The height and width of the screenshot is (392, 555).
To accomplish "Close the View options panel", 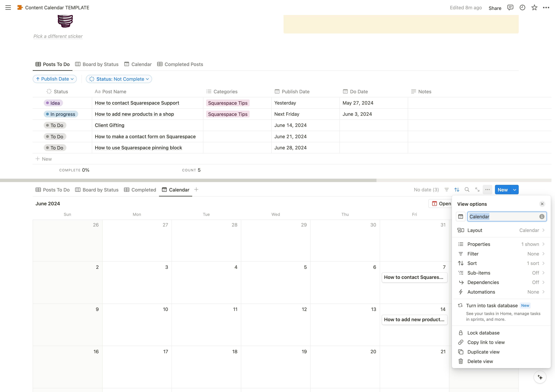I will pyautogui.click(x=542, y=204).
